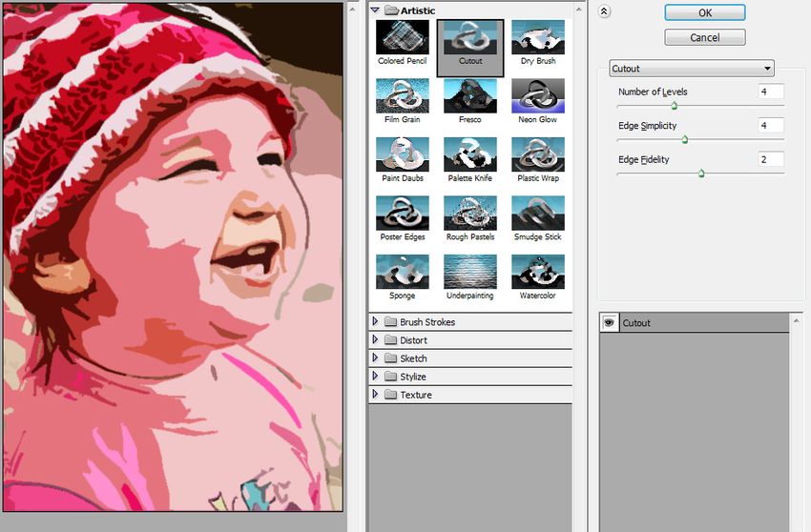Screen dimensions: 811x532
Task: Click the Texture folder icon
Action: coord(391,394)
